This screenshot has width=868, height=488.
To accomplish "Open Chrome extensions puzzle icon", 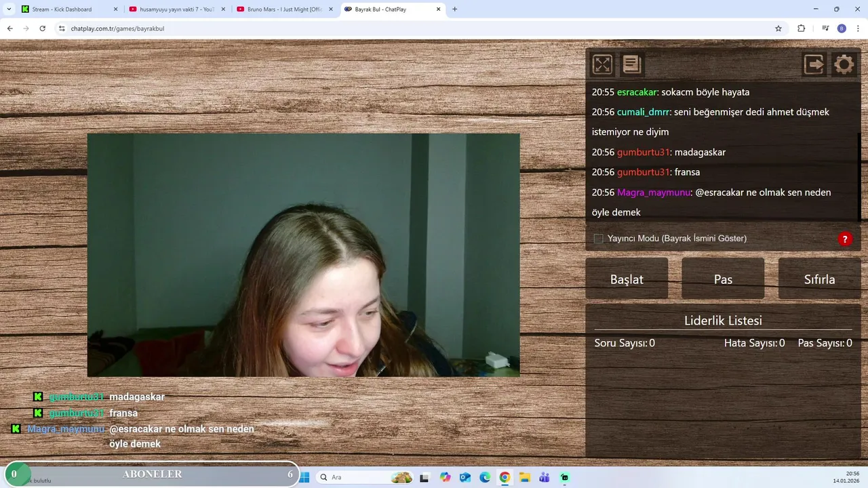I will coord(802,28).
